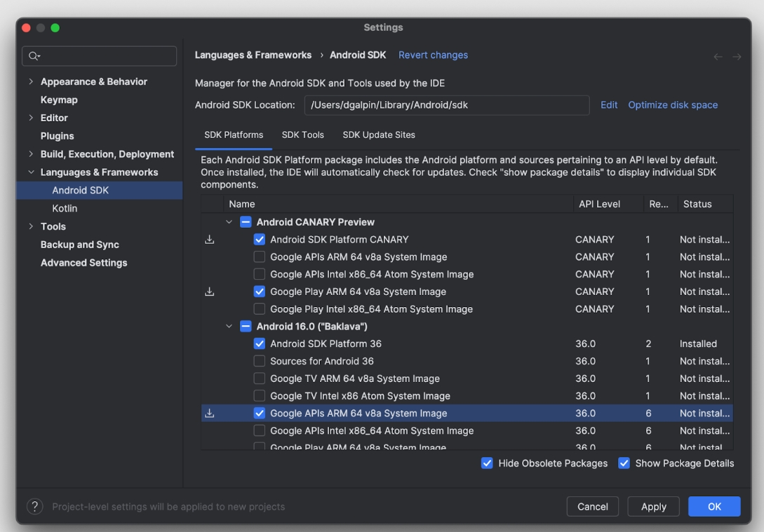The image size is (764, 532).
Task: Click the Re... revision column header
Action: (x=660, y=204)
